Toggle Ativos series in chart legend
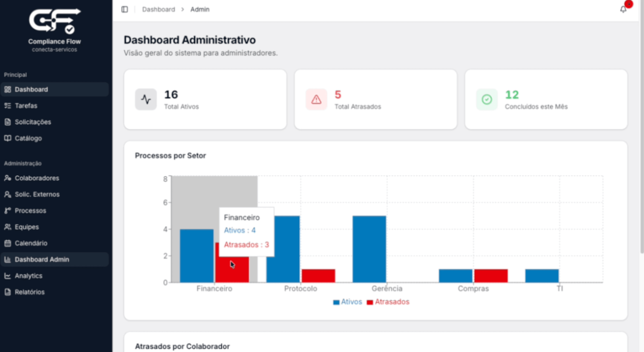This screenshot has width=644, height=352. point(348,302)
